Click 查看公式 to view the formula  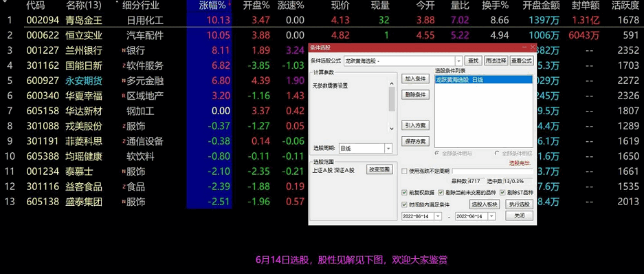click(x=522, y=61)
